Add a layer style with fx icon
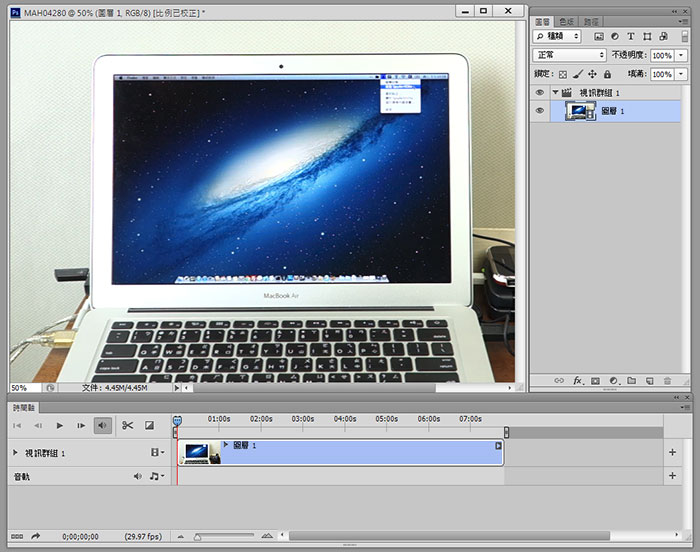This screenshot has width=700, height=552. click(578, 381)
